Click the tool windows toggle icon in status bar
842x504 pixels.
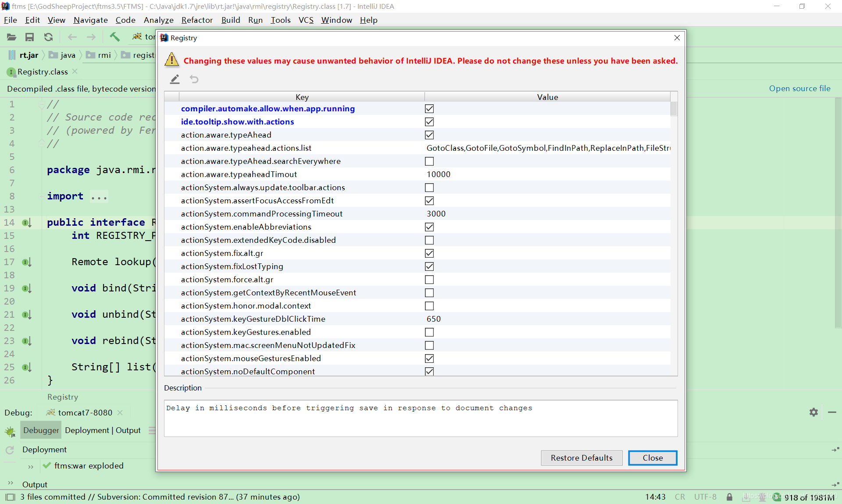point(10,497)
